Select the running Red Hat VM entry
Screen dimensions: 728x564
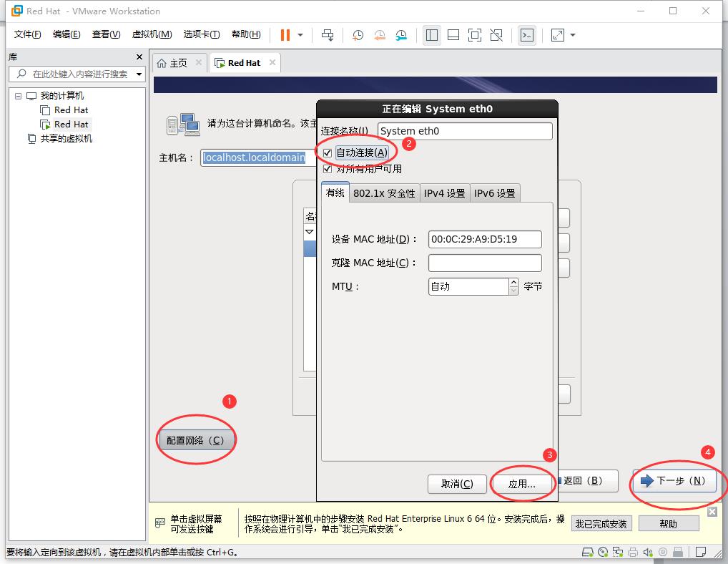click(x=71, y=124)
